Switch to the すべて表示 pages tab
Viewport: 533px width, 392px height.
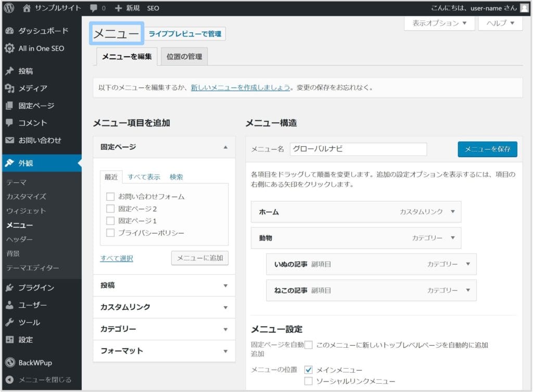144,177
